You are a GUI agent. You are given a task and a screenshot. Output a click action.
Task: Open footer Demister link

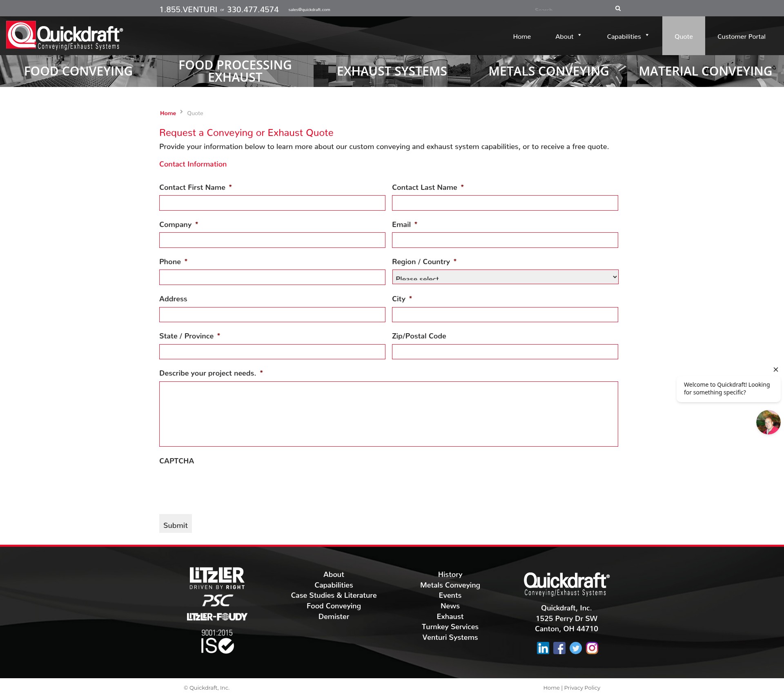click(x=334, y=617)
